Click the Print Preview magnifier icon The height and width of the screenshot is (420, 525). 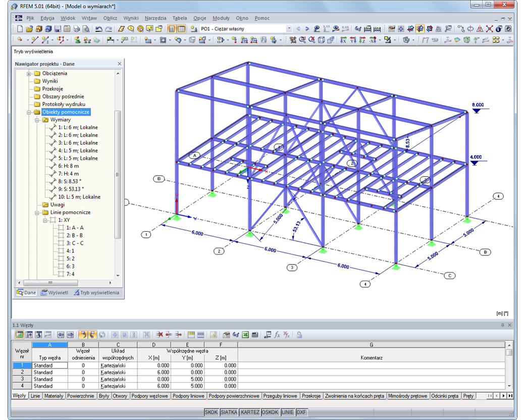(86, 29)
